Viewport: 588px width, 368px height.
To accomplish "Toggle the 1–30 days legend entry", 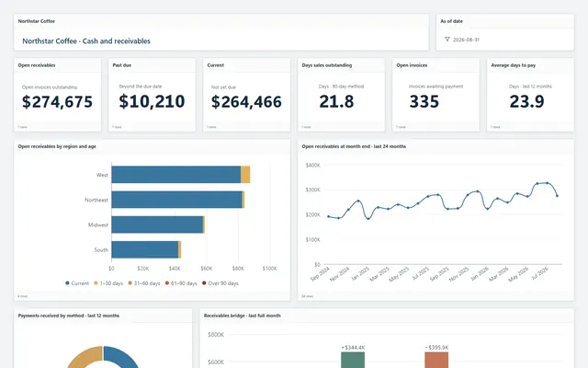I will click(x=108, y=283).
